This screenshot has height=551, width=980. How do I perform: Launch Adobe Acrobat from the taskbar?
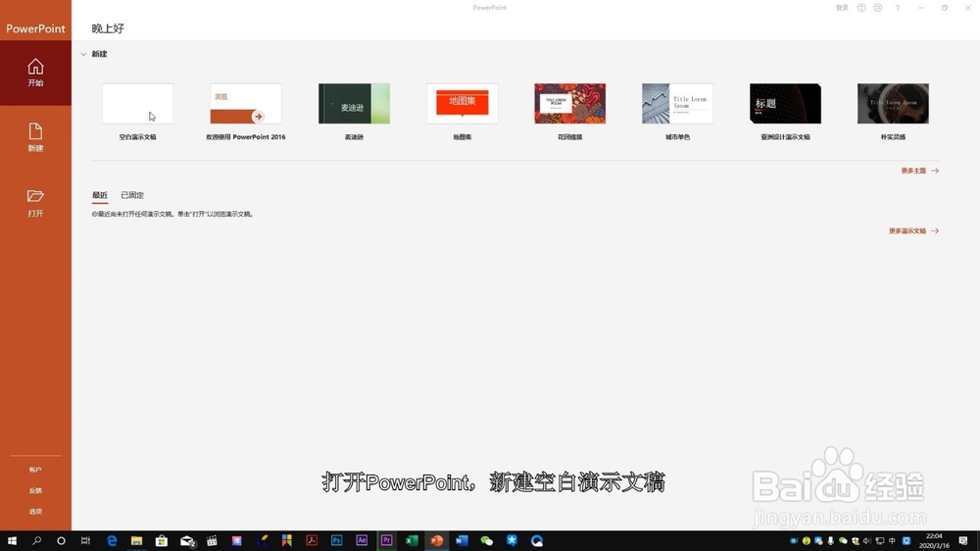coord(312,541)
